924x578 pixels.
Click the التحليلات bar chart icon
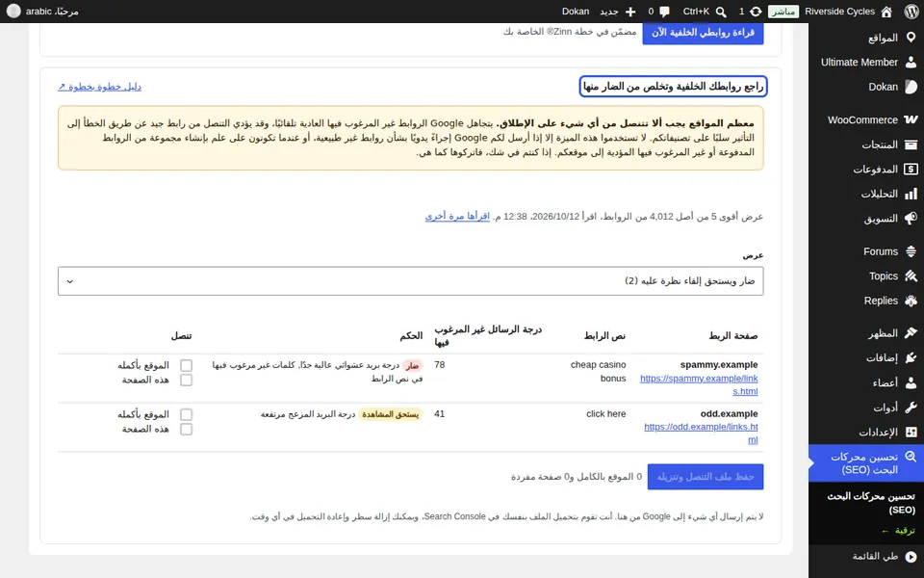click(x=911, y=194)
